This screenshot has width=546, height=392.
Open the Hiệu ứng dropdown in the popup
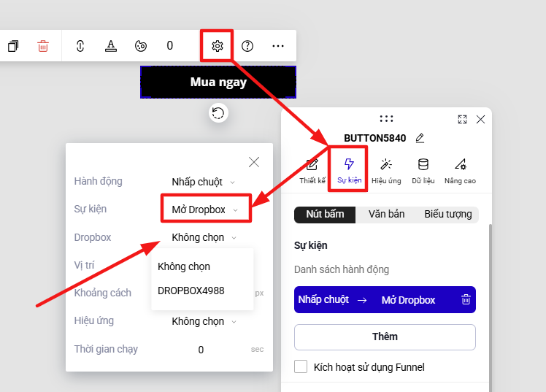coord(204,321)
